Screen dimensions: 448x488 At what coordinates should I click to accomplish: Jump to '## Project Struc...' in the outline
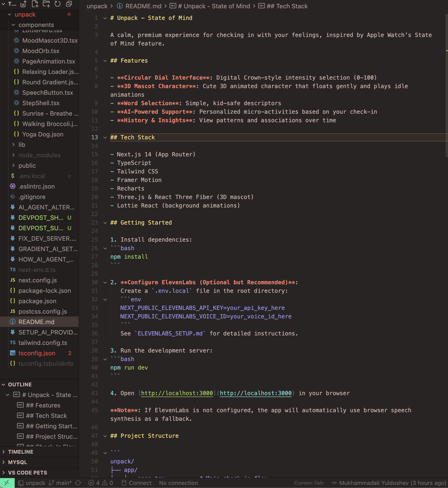(x=52, y=437)
